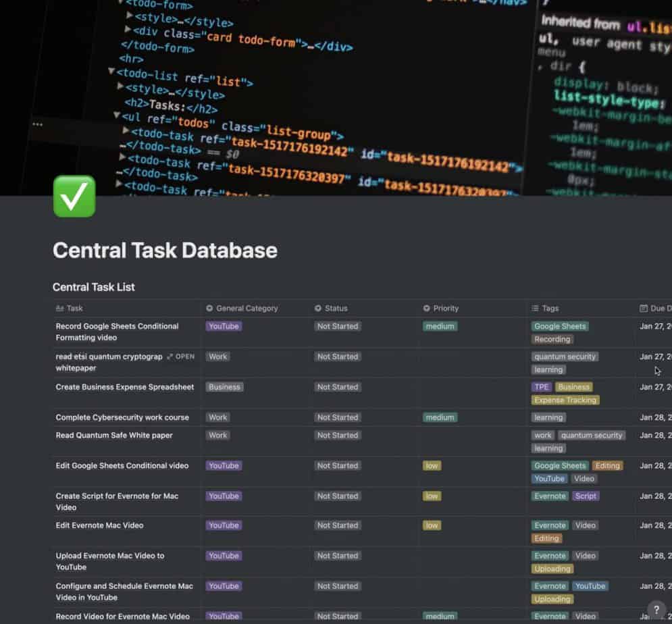Click low priority in Create Script for Evernote row
Viewport: 672px width, 624px height.
432,496
